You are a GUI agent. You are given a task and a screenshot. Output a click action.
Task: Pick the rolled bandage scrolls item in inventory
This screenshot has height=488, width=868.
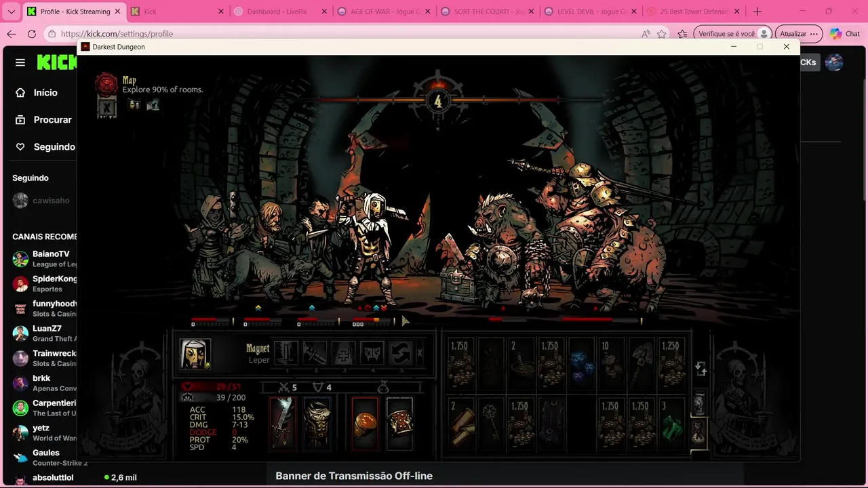click(x=461, y=424)
